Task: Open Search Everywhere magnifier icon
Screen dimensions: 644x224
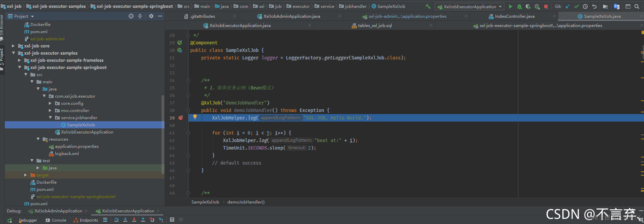Action: click(637, 6)
